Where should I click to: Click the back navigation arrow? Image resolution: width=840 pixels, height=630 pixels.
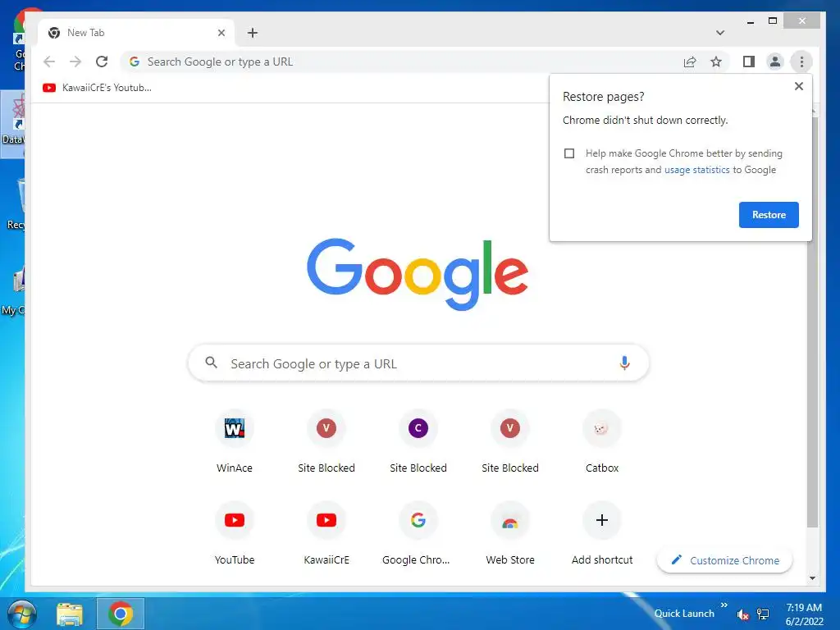(x=49, y=62)
